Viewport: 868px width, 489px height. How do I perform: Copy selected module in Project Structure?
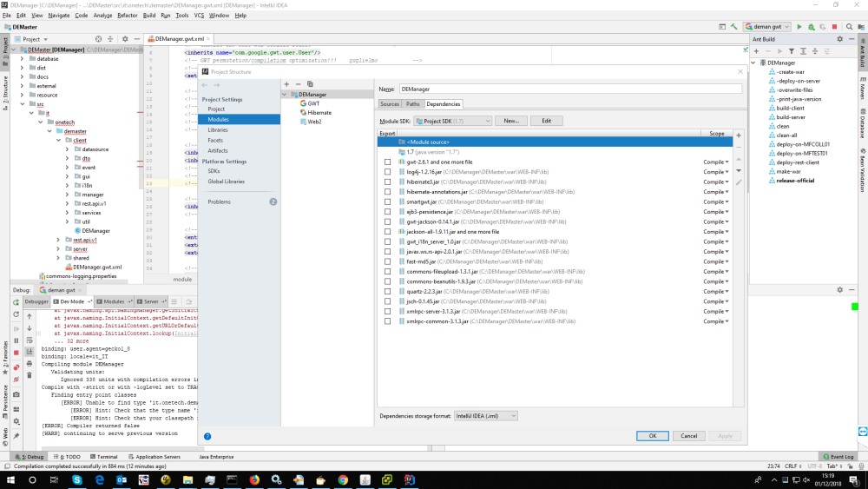click(x=310, y=84)
